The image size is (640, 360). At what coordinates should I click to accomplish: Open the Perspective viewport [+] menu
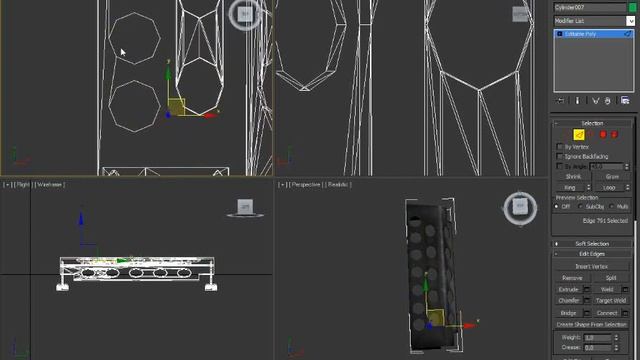click(x=282, y=185)
